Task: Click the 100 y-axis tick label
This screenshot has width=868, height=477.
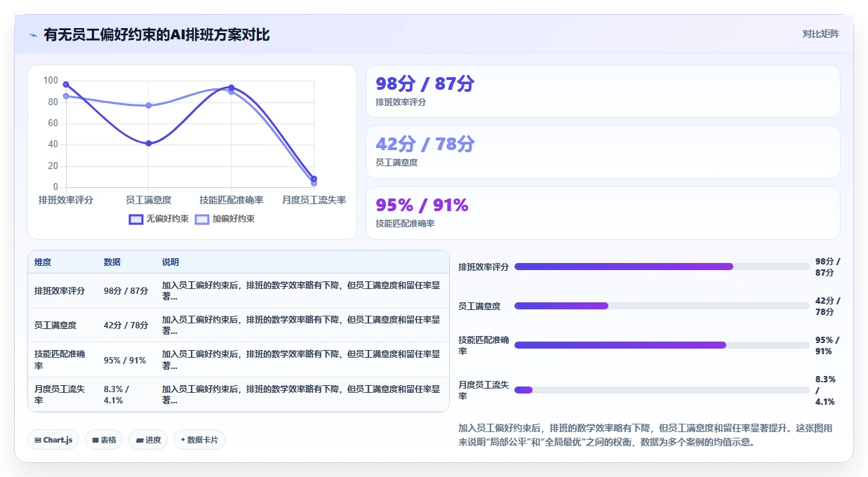Action: (51, 81)
